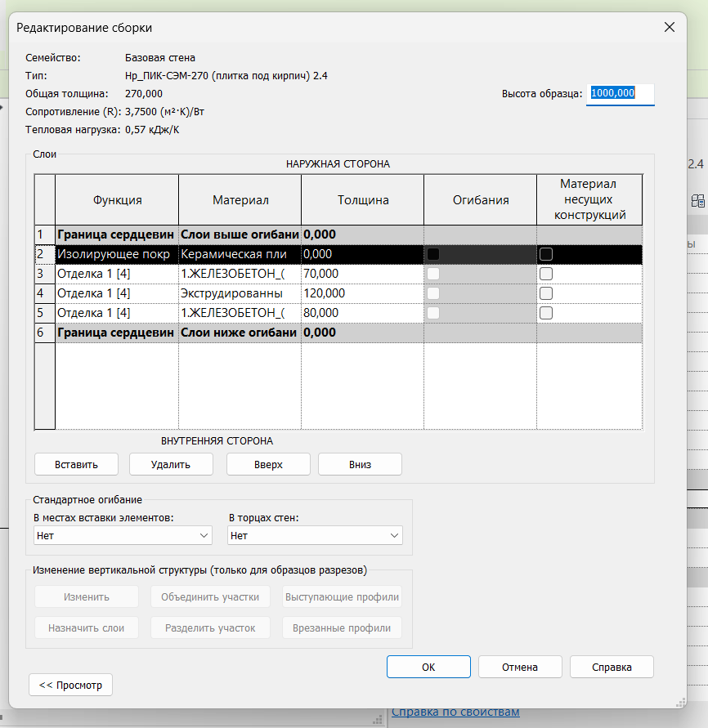Select 1.ЖЕЛЕЗОБЕТОН_( material in row 5
708x728 pixels.
[x=240, y=313]
